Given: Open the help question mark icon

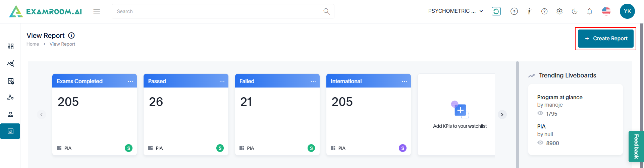Looking at the screenshot, I should pos(544,11).
